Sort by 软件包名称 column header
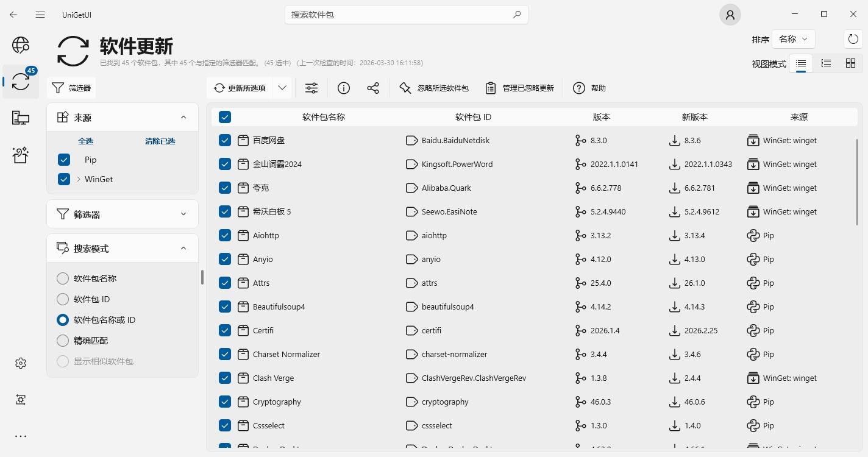The width and height of the screenshot is (868, 457). click(x=324, y=117)
